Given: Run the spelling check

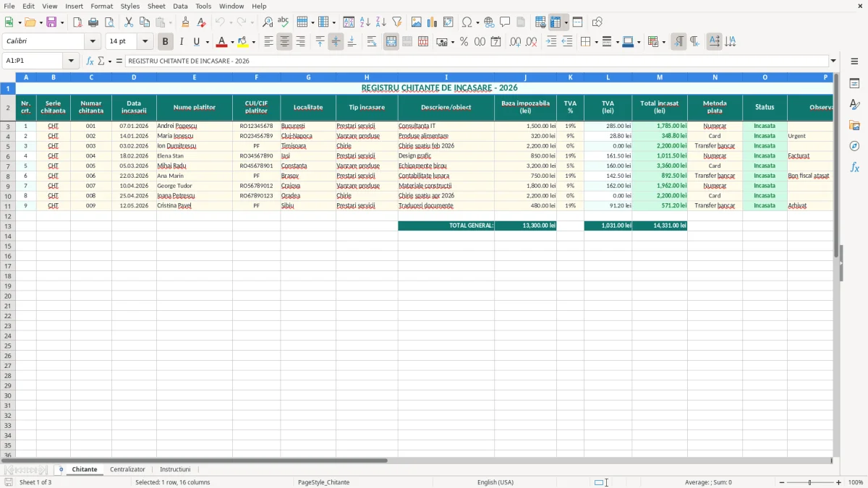Looking at the screenshot, I should (284, 22).
